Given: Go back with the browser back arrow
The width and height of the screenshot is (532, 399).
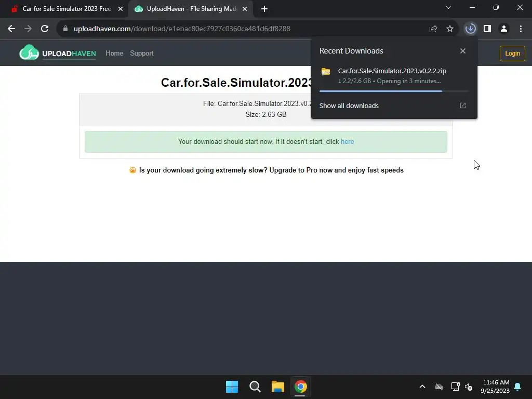Looking at the screenshot, I should click(11, 29).
